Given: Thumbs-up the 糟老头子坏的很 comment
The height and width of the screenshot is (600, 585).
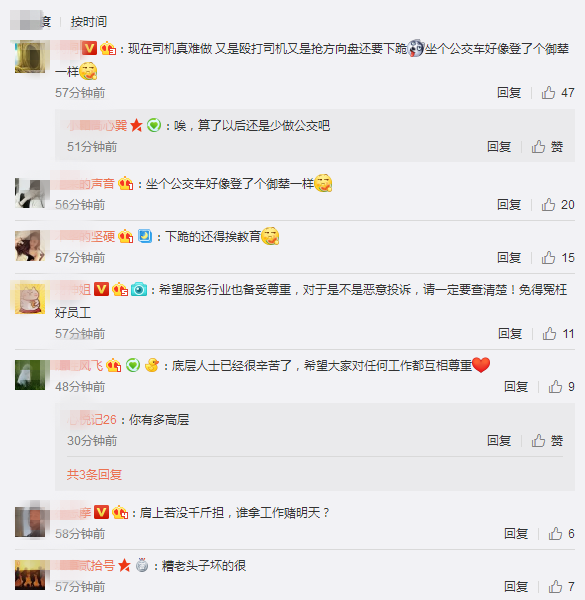Looking at the screenshot, I should [x=561, y=586].
